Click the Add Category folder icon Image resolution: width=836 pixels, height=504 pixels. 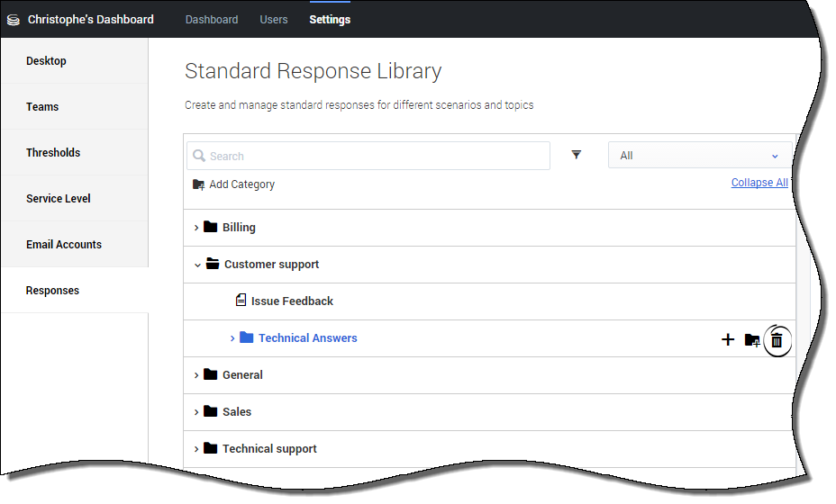(x=198, y=184)
